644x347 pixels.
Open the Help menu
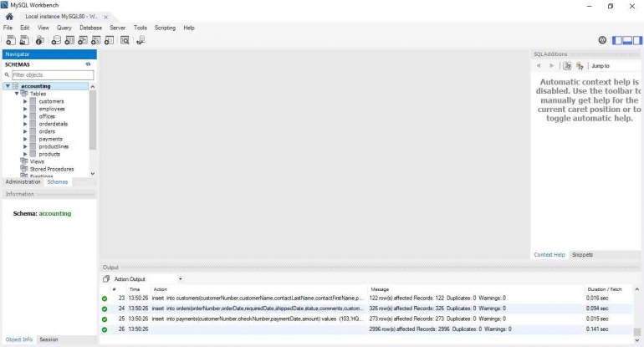(189, 28)
